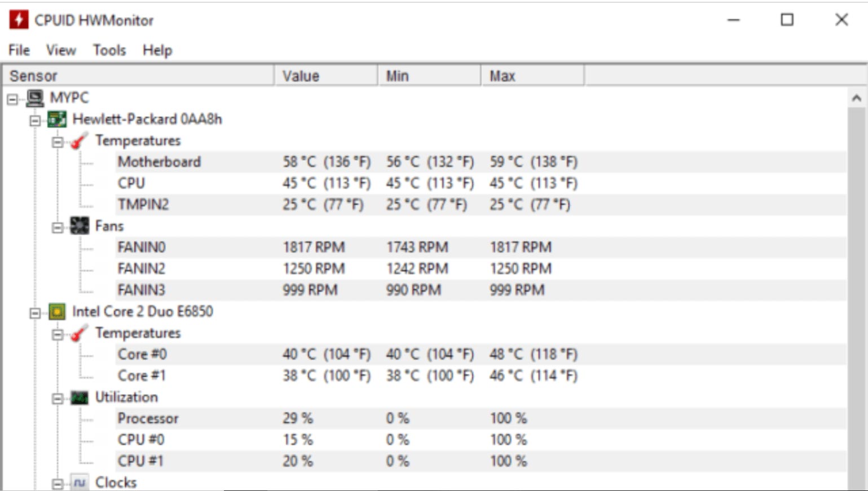Viewport: 868px width, 491px height.
Task: Collapse the MYPC tree node
Action: tap(12, 100)
